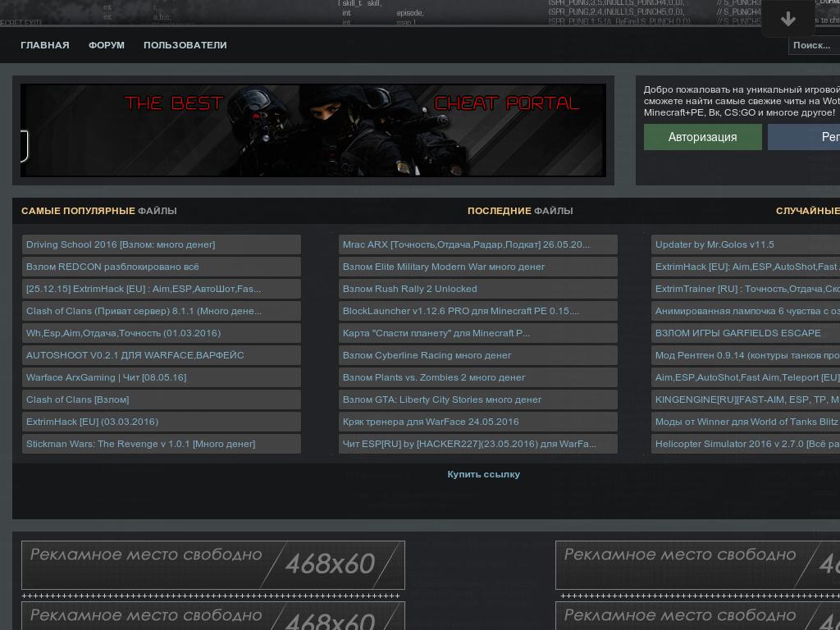
Task: Go to ПОЛЬЗОВАТЕЛИ page
Action: pos(185,45)
